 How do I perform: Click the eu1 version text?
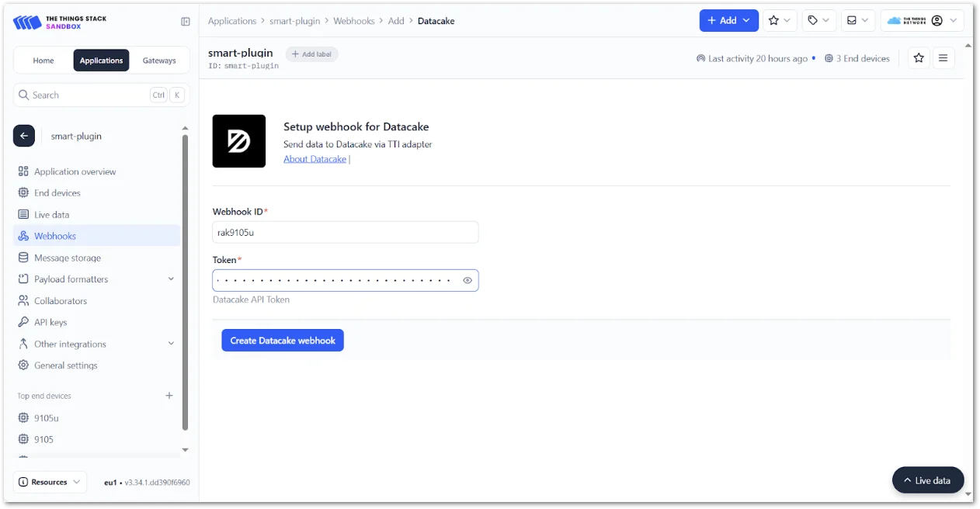coord(147,483)
